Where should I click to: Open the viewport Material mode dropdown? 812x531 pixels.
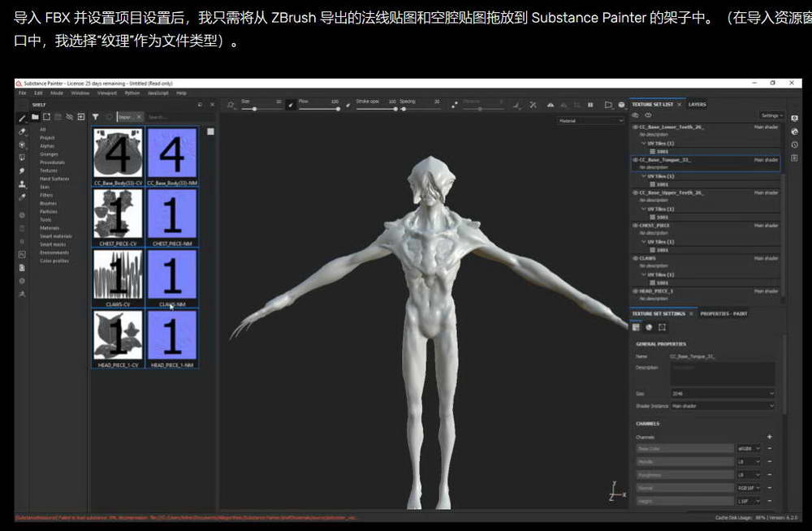(x=590, y=121)
